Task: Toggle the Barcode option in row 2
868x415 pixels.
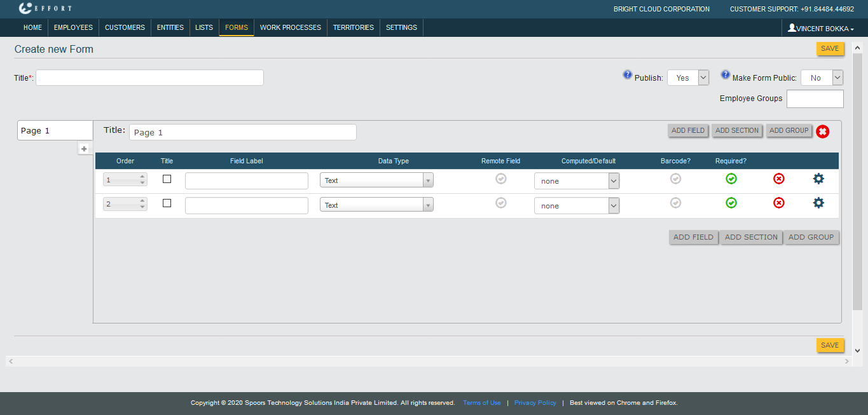Action: click(675, 203)
